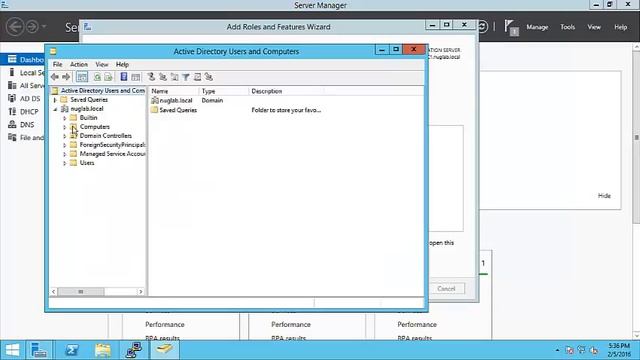The width and height of the screenshot is (640, 360).
Task: Select Domain Controllers in the tree
Action: 106,136
